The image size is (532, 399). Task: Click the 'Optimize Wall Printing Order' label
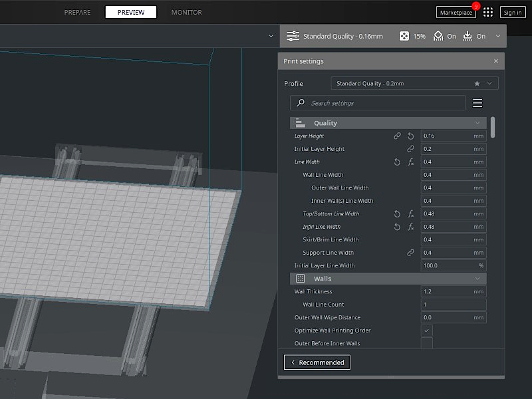point(332,331)
